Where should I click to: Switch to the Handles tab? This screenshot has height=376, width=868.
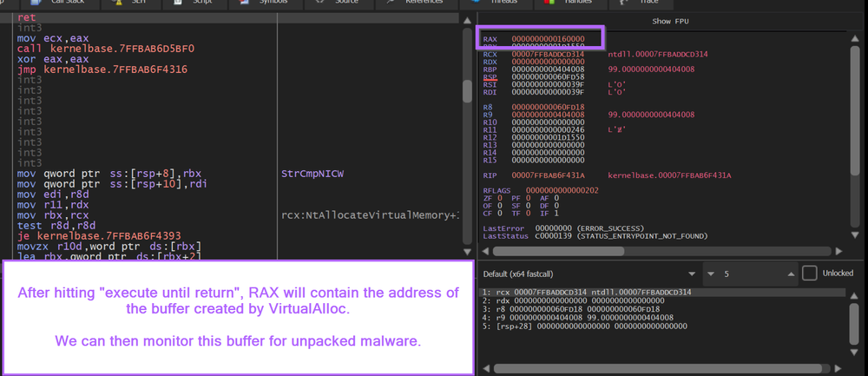pyautogui.click(x=570, y=3)
